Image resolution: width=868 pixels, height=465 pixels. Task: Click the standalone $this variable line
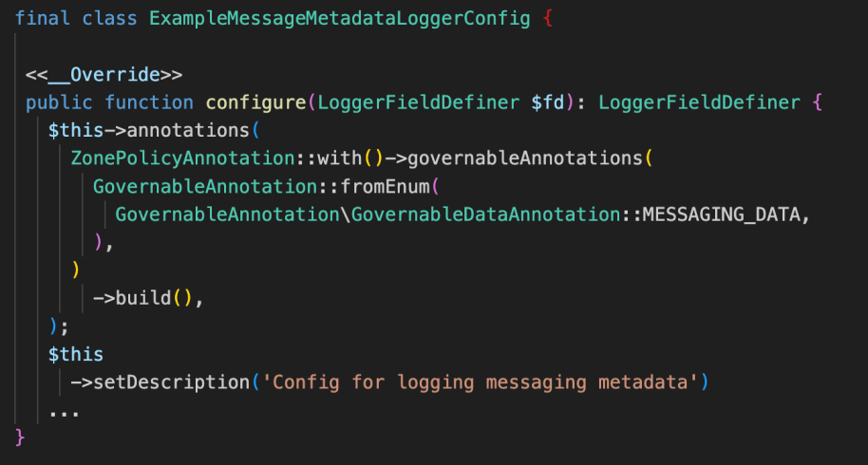click(76, 354)
